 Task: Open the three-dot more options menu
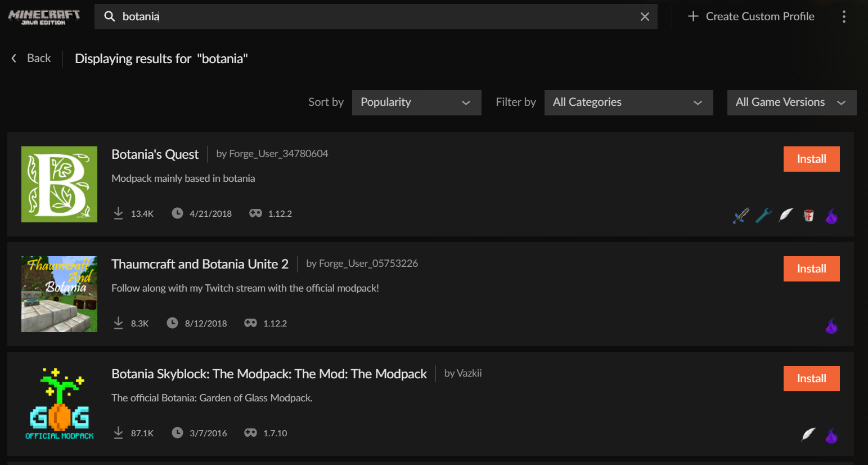pyautogui.click(x=843, y=17)
